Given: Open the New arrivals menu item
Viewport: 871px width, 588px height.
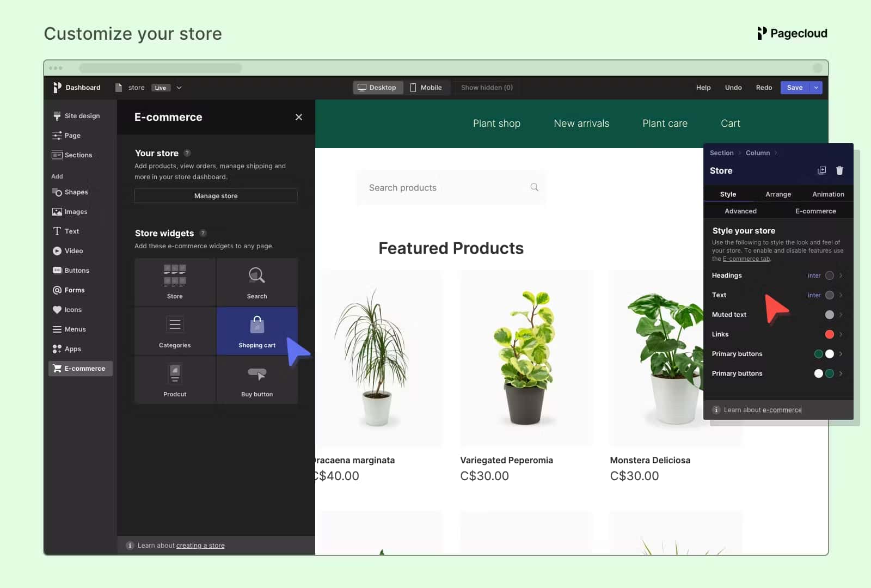Looking at the screenshot, I should point(581,124).
